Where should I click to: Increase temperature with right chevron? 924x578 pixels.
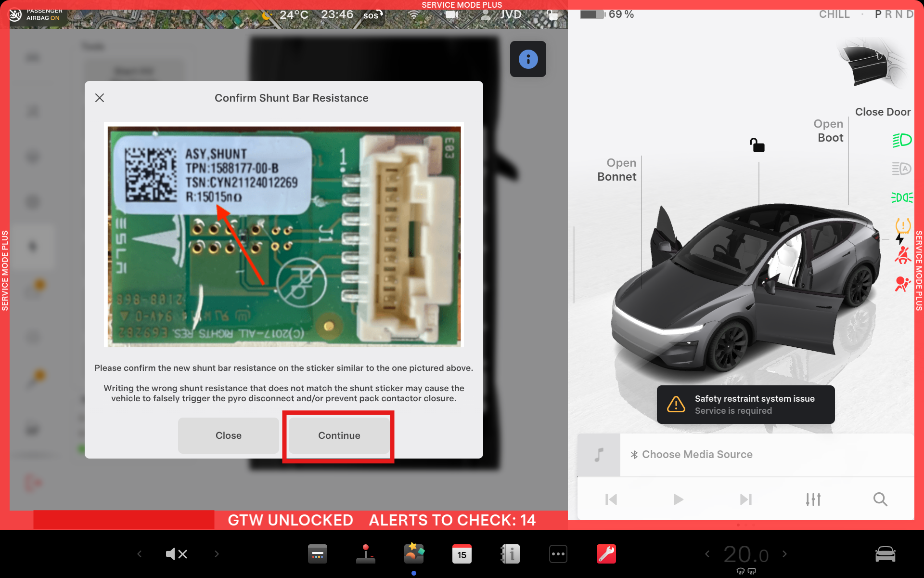point(785,554)
